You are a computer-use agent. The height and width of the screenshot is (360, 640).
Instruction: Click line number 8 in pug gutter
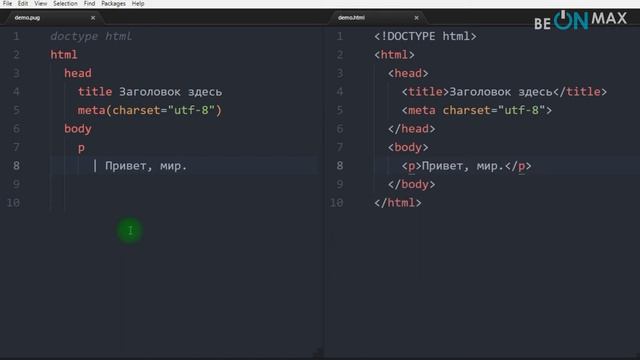16,166
